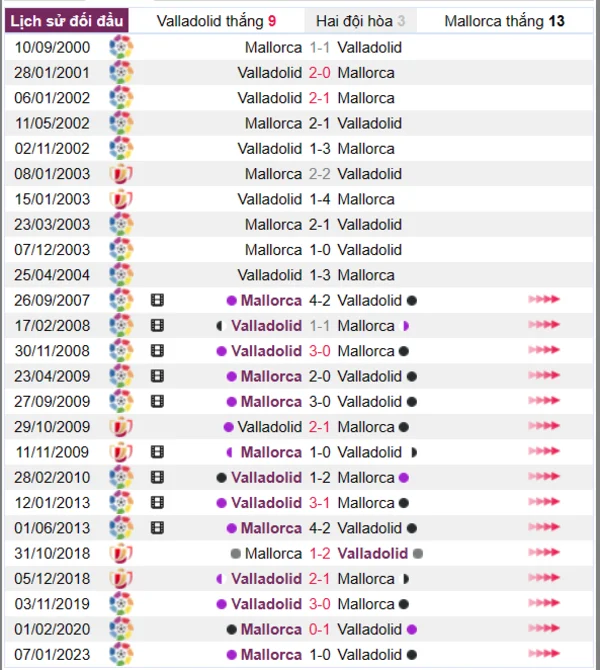Image resolution: width=600 pixels, height=670 pixels.
Task: Select the Mallorca thắng 13 tab
Action: click(504, 21)
